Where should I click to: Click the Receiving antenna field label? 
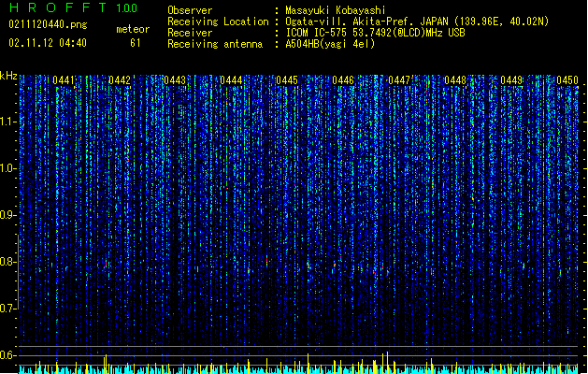click(215, 44)
